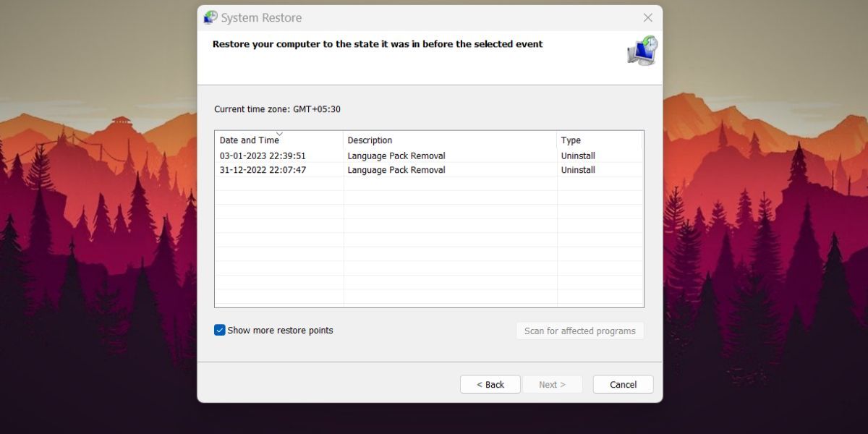Click Uninstall type in 03-01-2023 row
This screenshot has height=434, width=868.
point(578,156)
